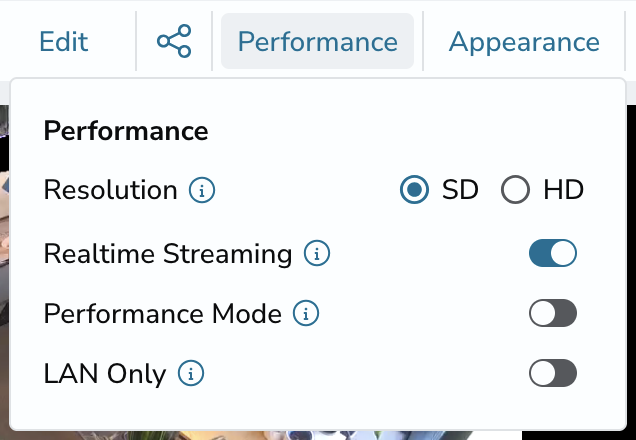This screenshot has height=440, width=636.
Task: View the LAN Only info icon
Action: [x=191, y=373]
